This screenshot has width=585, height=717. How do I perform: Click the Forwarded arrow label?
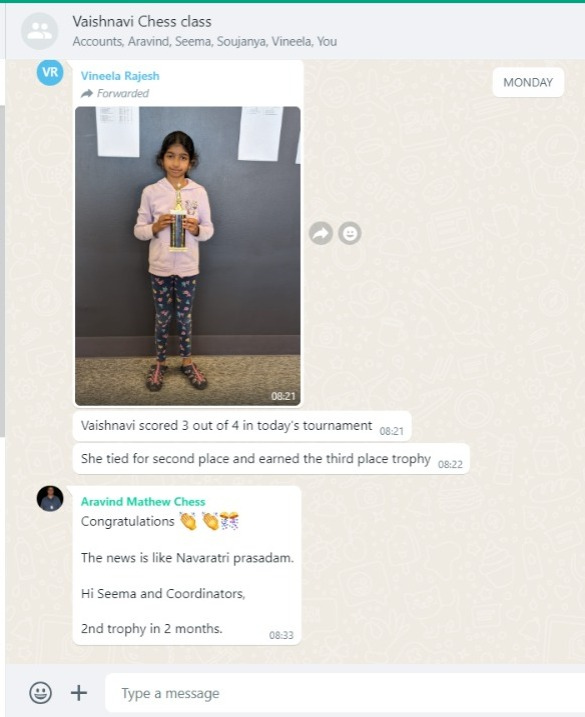click(x=115, y=93)
